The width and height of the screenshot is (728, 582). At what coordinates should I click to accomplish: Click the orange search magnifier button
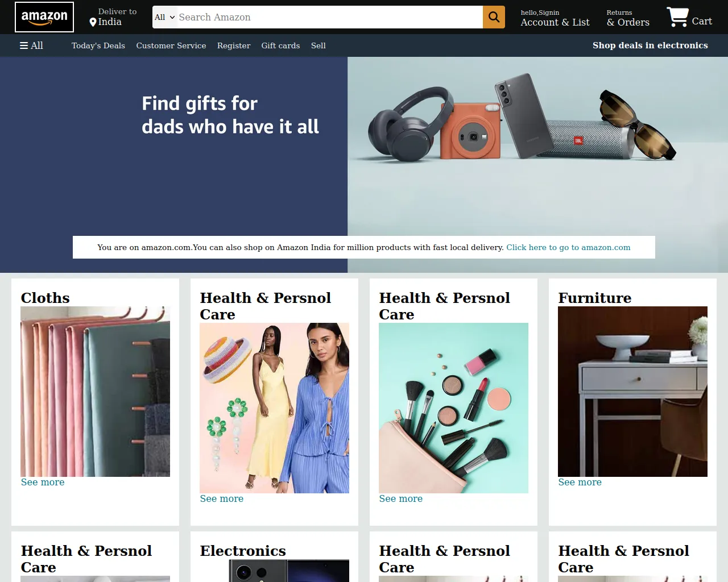point(494,17)
